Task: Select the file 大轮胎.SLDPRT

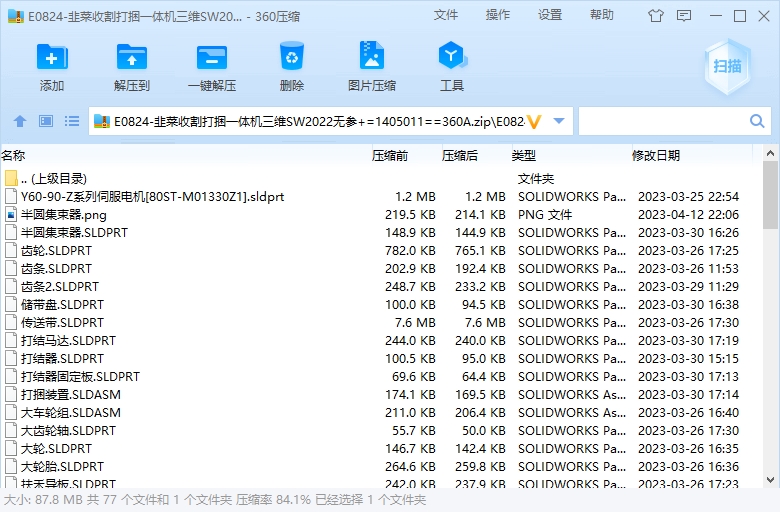Action: 381,467
